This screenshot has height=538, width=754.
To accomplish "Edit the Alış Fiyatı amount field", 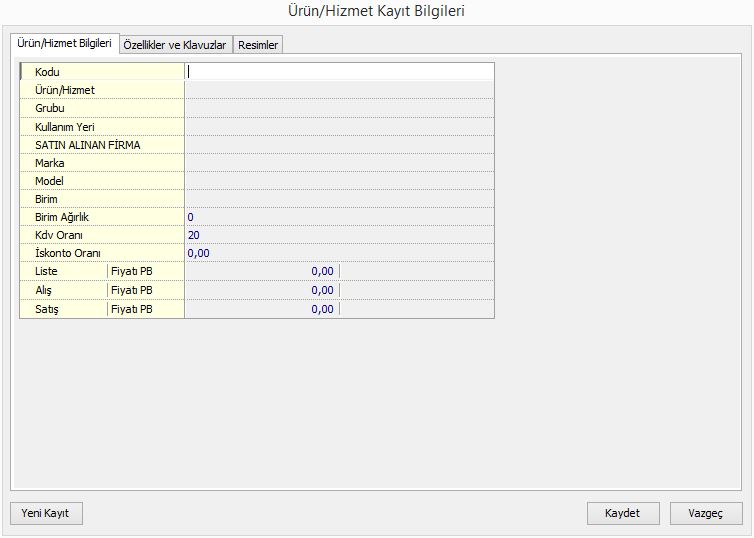I will [x=262, y=290].
